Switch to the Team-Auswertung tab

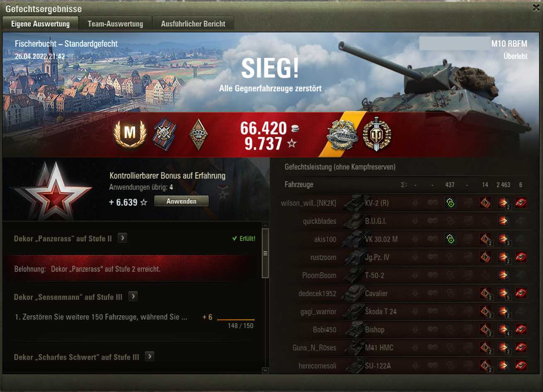[115, 24]
